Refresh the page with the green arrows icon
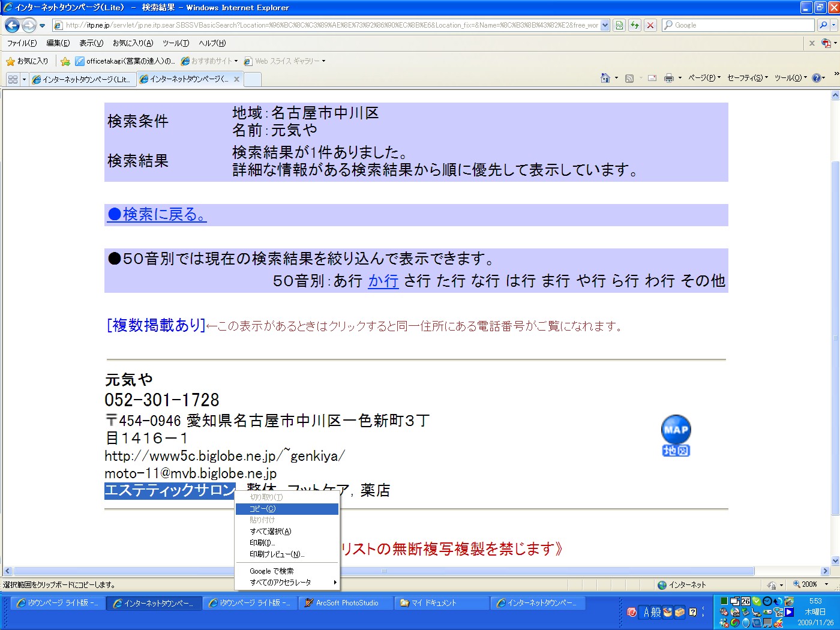This screenshot has width=840, height=630. (x=635, y=25)
